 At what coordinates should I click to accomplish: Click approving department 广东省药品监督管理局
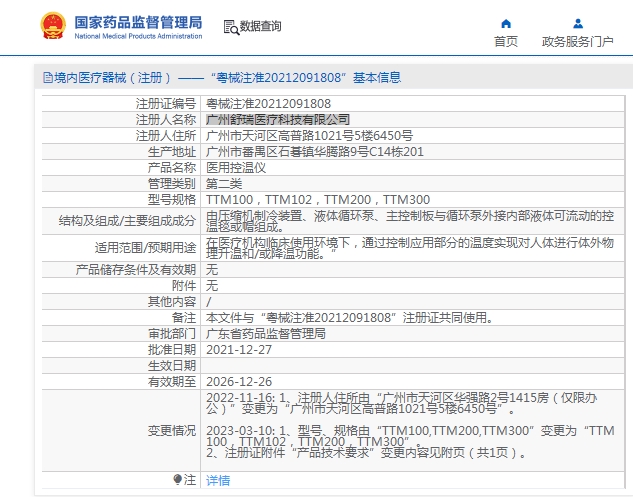[266, 333]
